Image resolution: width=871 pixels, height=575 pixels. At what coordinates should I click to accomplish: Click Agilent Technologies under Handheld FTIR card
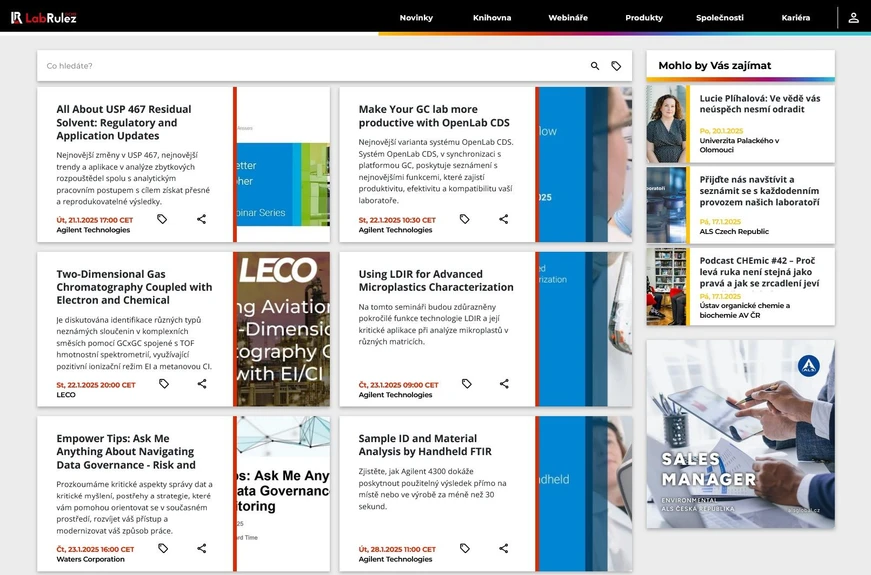[396, 559]
